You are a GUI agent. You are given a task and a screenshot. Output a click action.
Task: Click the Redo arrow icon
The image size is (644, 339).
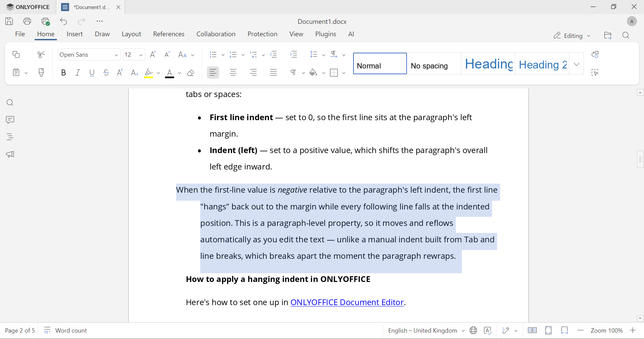(x=82, y=21)
